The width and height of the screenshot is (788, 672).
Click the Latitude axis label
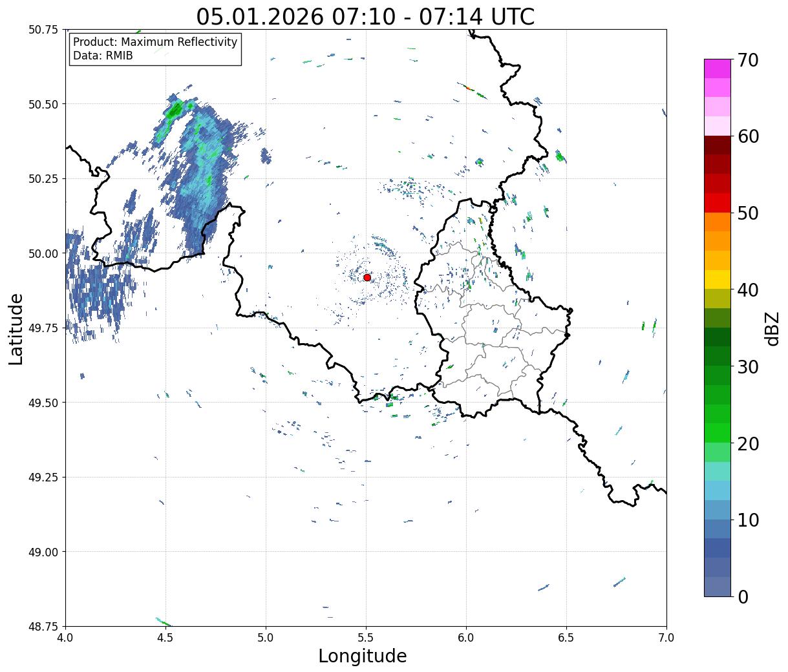pos(16,328)
